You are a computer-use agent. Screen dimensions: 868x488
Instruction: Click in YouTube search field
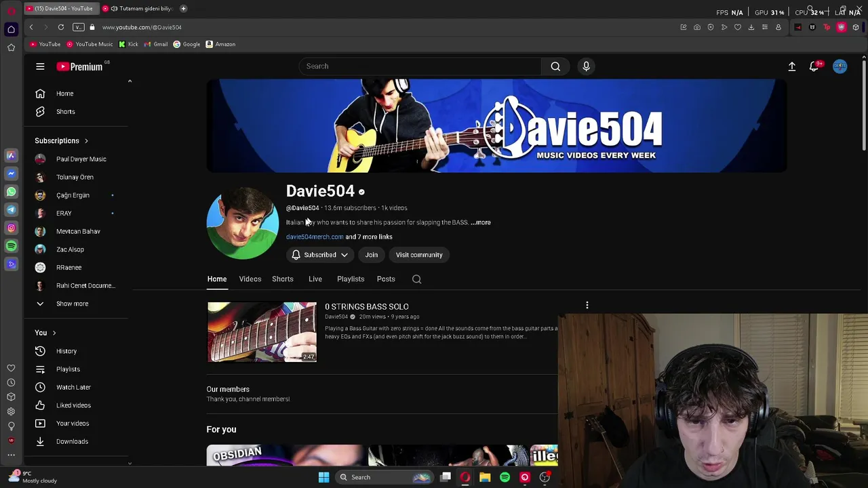click(x=420, y=66)
